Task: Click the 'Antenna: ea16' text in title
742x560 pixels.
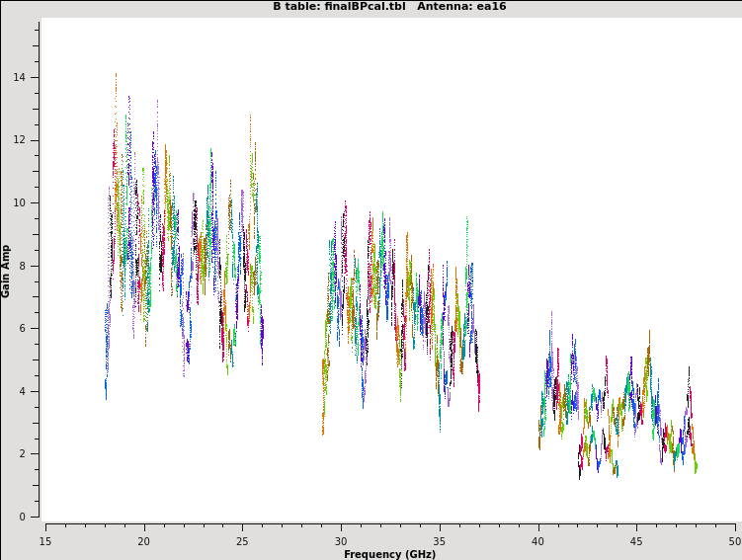Action: pyautogui.click(x=461, y=7)
